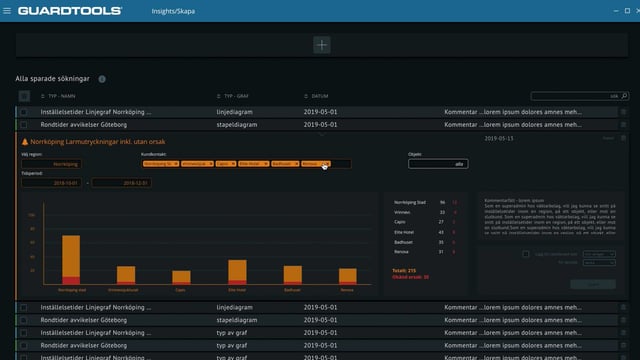
Task: Click trash icon in expanded Larmutryckningar panel
Action: [623, 138]
